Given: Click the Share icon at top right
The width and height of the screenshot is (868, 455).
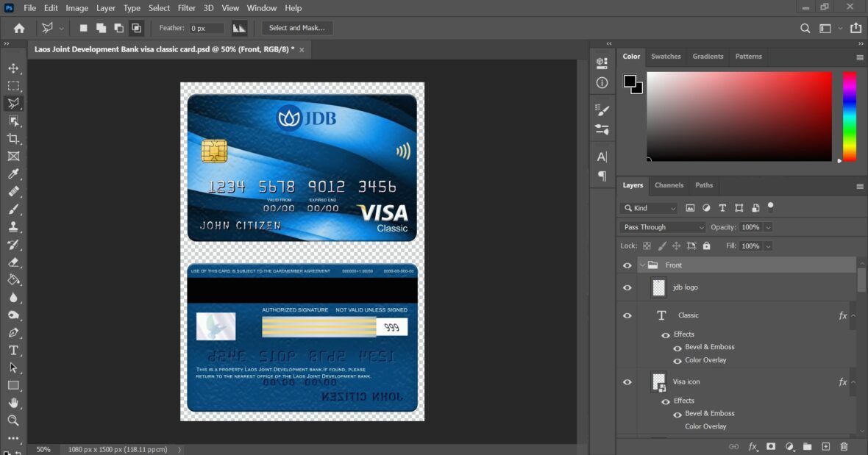Looking at the screenshot, I should [x=855, y=28].
